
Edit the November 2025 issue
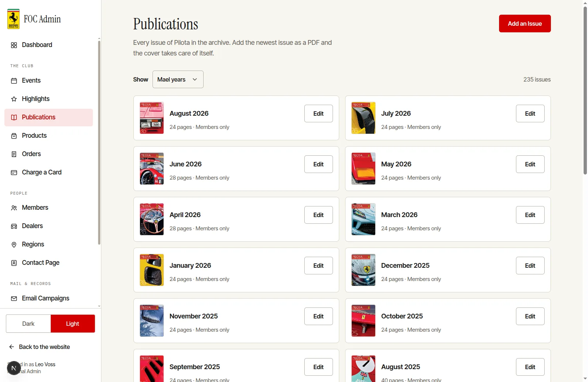(x=319, y=316)
